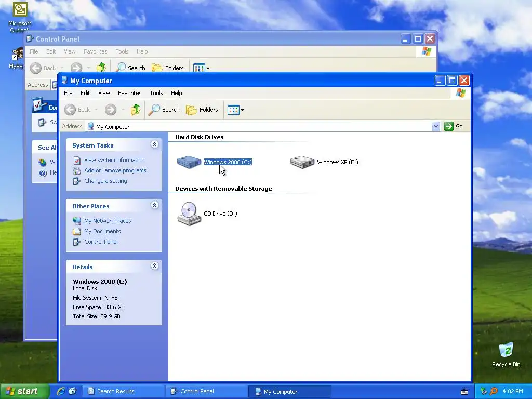This screenshot has height=399, width=532.
Task: Click Change a setting link
Action: point(105,181)
